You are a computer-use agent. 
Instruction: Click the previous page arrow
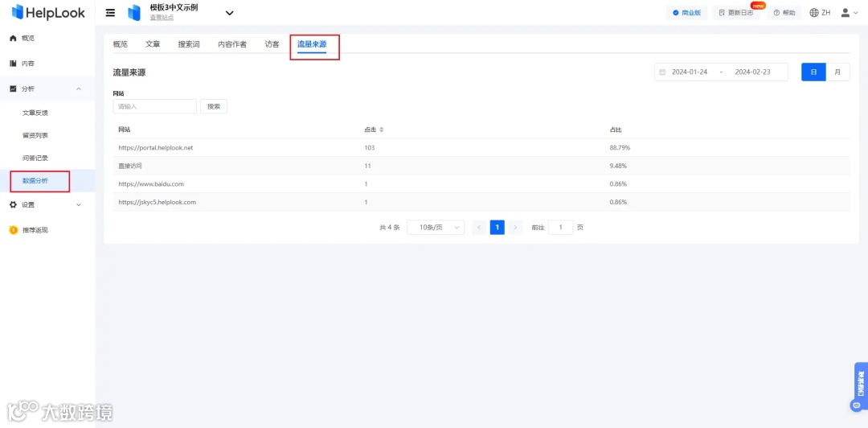[479, 228]
